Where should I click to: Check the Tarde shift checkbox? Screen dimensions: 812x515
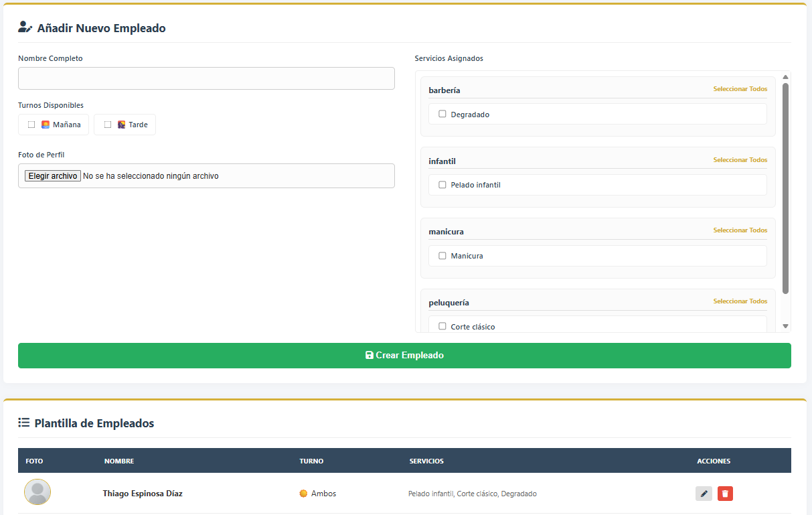(108, 125)
